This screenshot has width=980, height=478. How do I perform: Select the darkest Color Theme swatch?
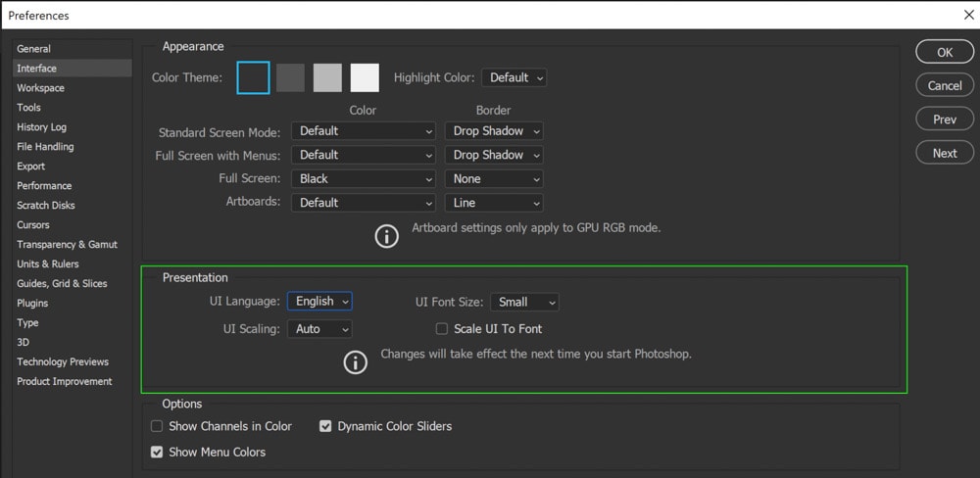click(253, 77)
